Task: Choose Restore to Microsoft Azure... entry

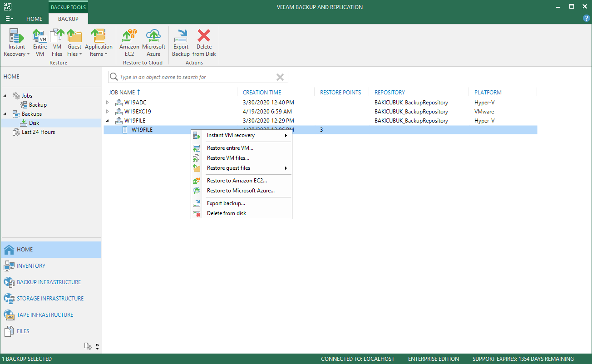Action: click(x=242, y=191)
